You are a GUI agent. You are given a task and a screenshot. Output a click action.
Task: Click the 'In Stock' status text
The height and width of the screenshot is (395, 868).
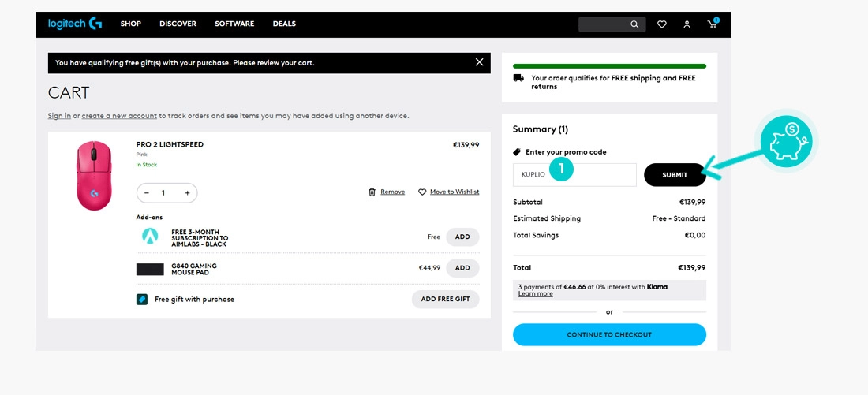click(147, 165)
